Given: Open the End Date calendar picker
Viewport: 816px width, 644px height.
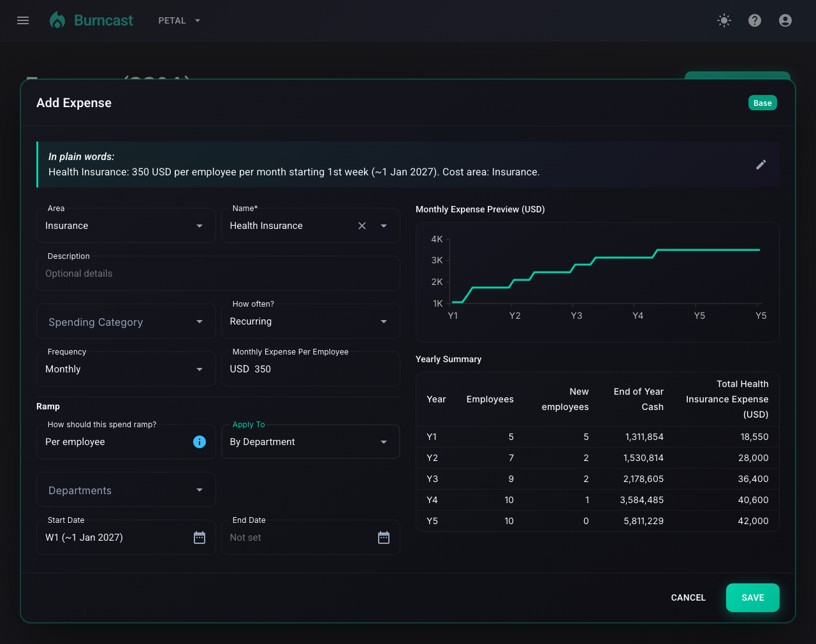Looking at the screenshot, I should (x=384, y=538).
